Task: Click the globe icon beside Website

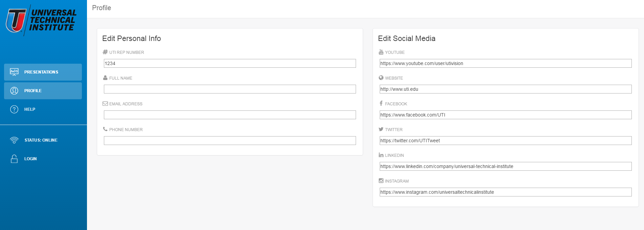Action: pyautogui.click(x=381, y=78)
